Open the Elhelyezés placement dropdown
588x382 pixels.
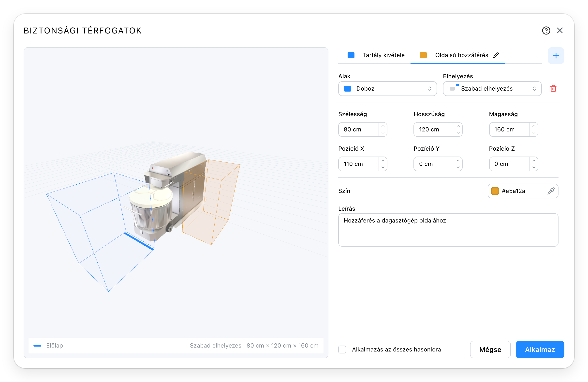492,89
